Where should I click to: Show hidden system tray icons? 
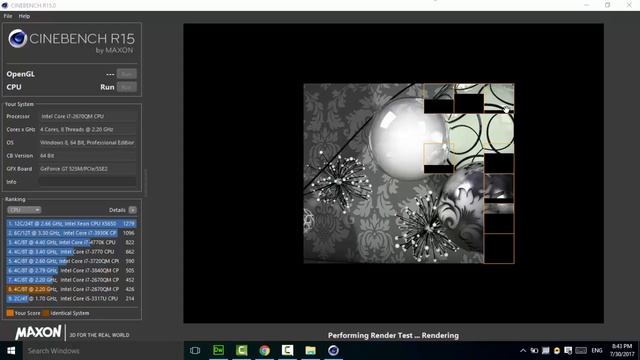click(x=523, y=351)
